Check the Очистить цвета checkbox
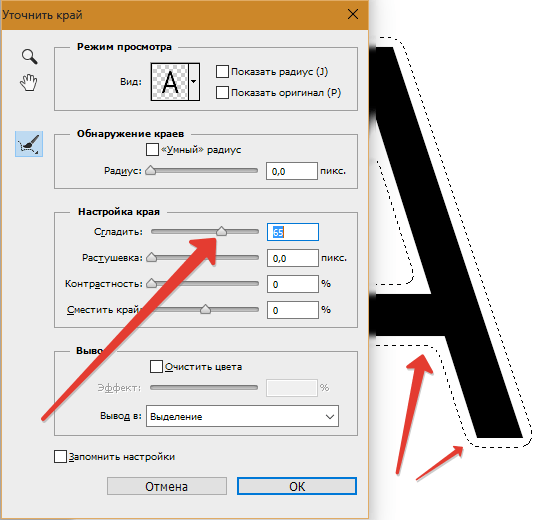548x520 pixels. [x=156, y=367]
